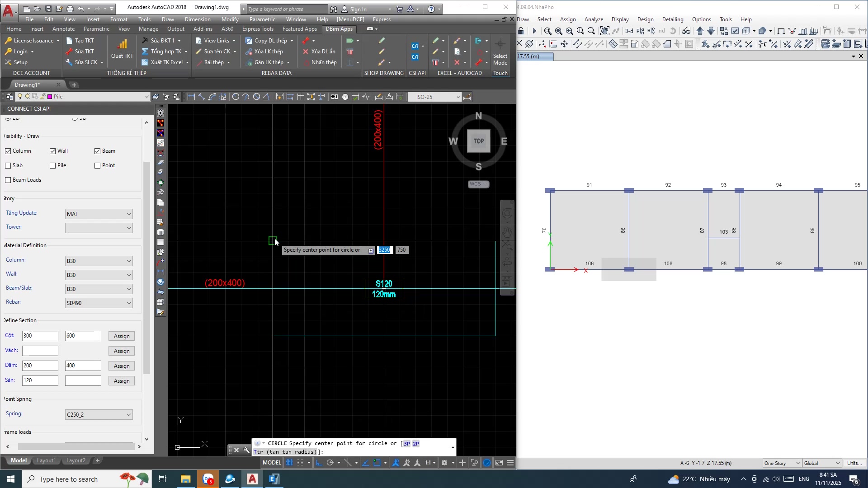
Task: Open the License Issuance tool
Action: pyautogui.click(x=32, y=41)
